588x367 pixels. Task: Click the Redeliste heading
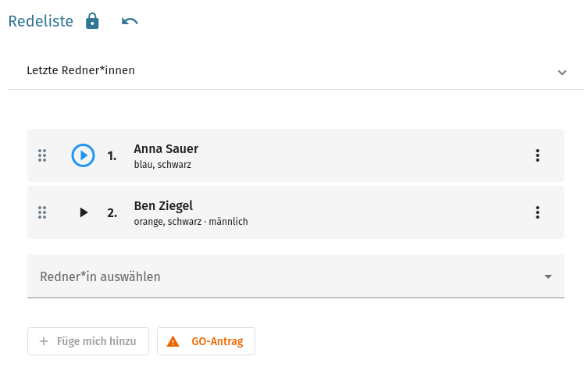(41, 21)
